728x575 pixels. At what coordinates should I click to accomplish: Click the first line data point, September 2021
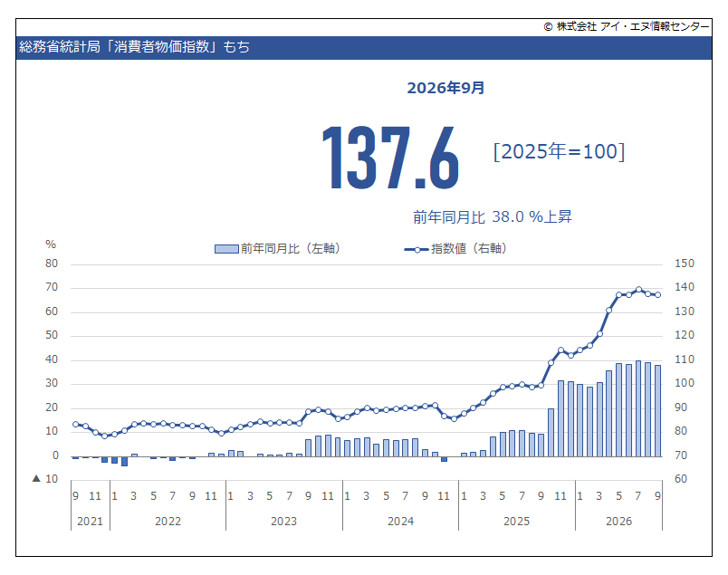[x=76, y=424]
